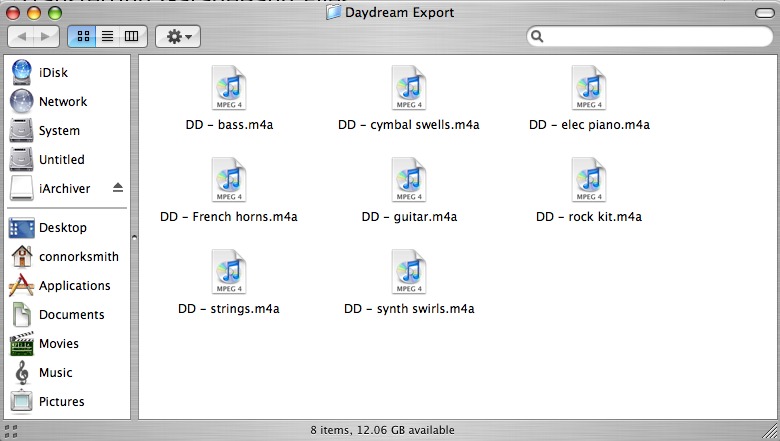Close the Daydream Export window
This screenshot has width=780, height=441.
pos(13,13)
